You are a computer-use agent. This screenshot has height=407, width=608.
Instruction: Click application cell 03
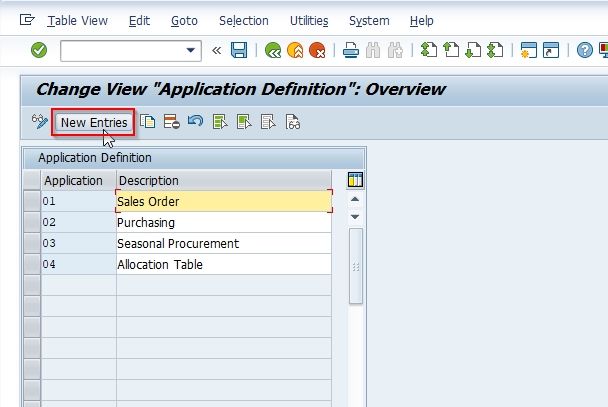click(78, 243)
